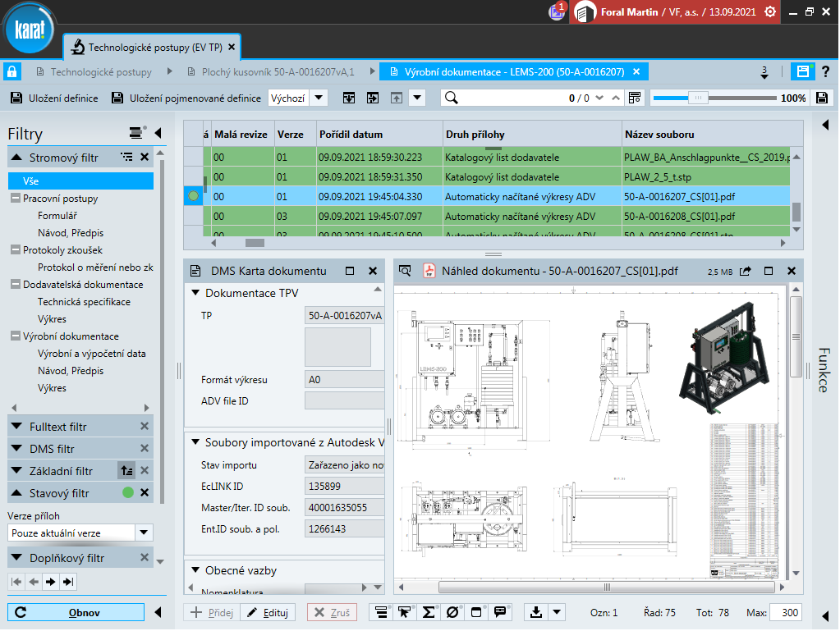Click the download icon in the bottom toolbar
The width and height of the screenshot is (840, 631).
[537, 612]
